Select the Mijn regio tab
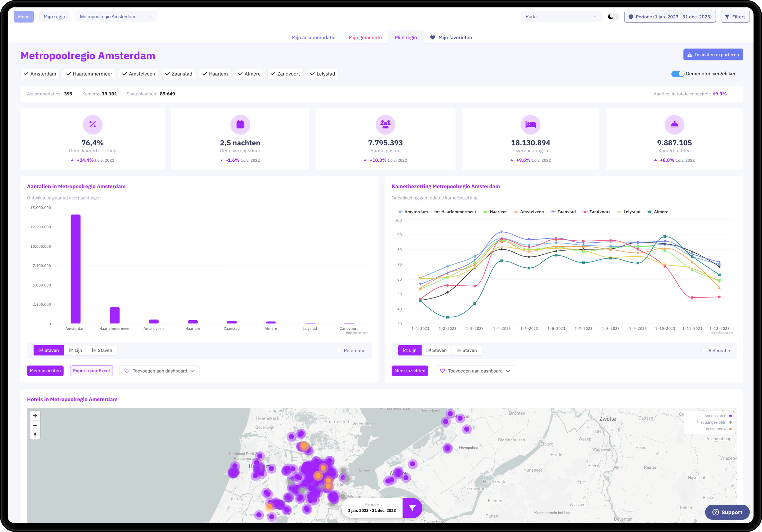 406,38
